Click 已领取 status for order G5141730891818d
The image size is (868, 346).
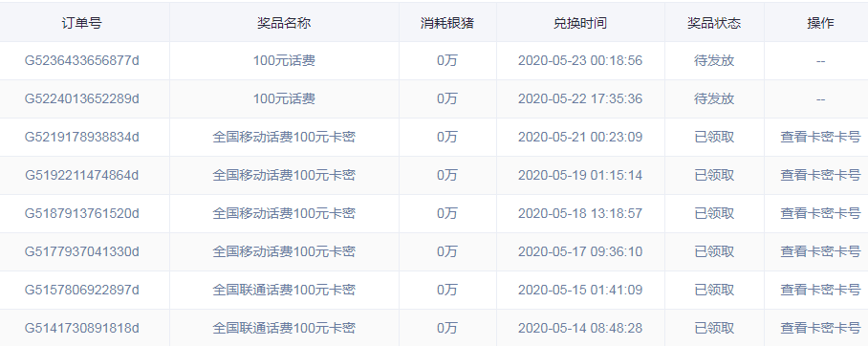point(714,328)
